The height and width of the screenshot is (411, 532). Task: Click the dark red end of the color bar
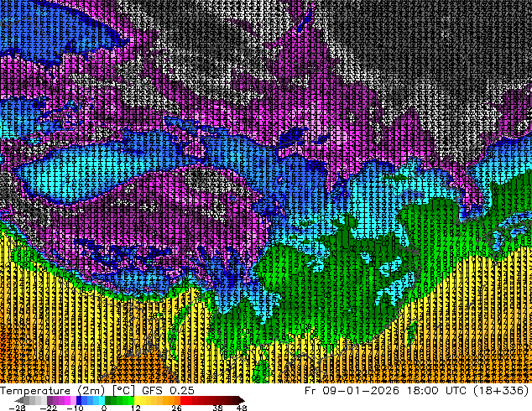click(x=233, y=400)
